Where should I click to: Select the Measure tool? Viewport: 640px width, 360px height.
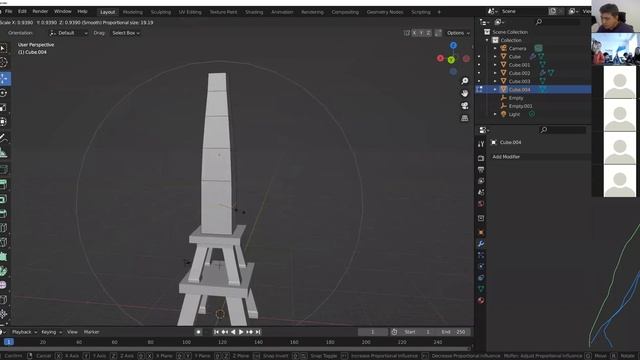3,153
